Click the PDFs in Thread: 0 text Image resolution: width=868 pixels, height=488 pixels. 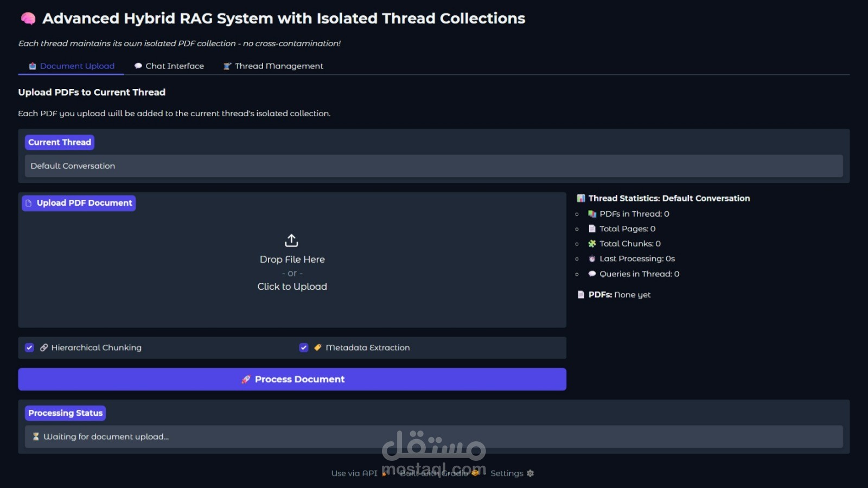point(634,214)
